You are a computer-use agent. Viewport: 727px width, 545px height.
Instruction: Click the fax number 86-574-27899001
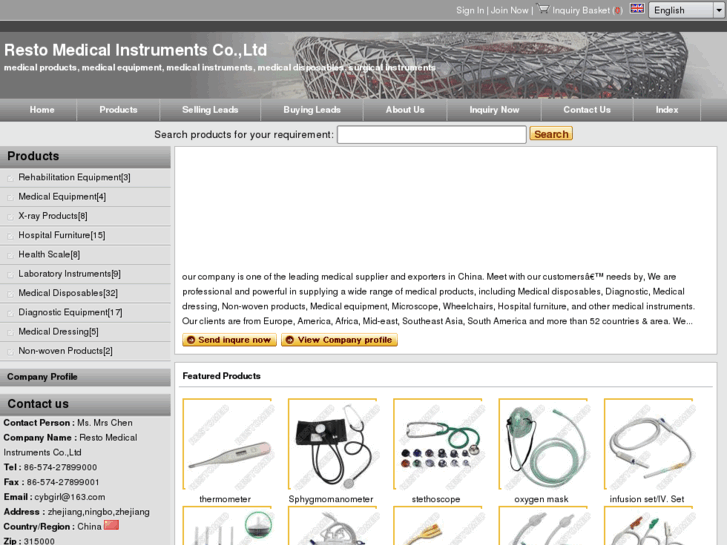(63, 482)
